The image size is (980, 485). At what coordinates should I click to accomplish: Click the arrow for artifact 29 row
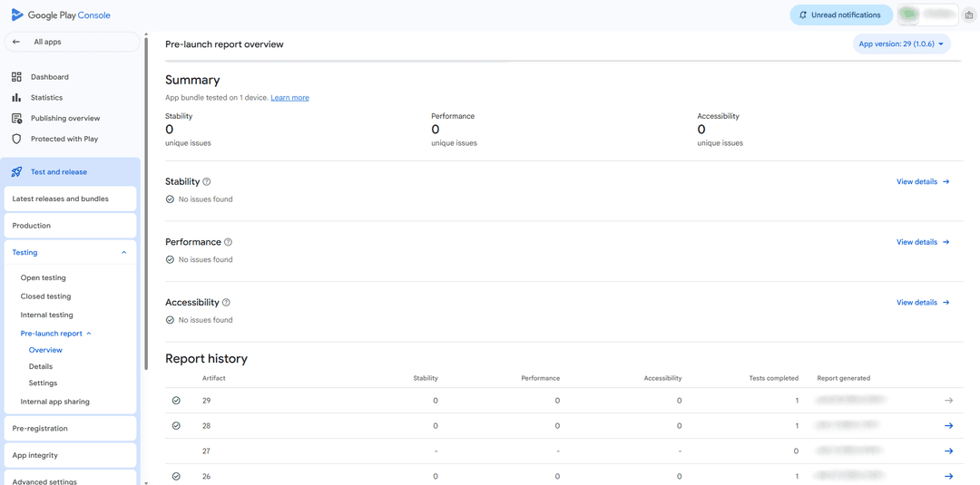click(x=948, y=400)
